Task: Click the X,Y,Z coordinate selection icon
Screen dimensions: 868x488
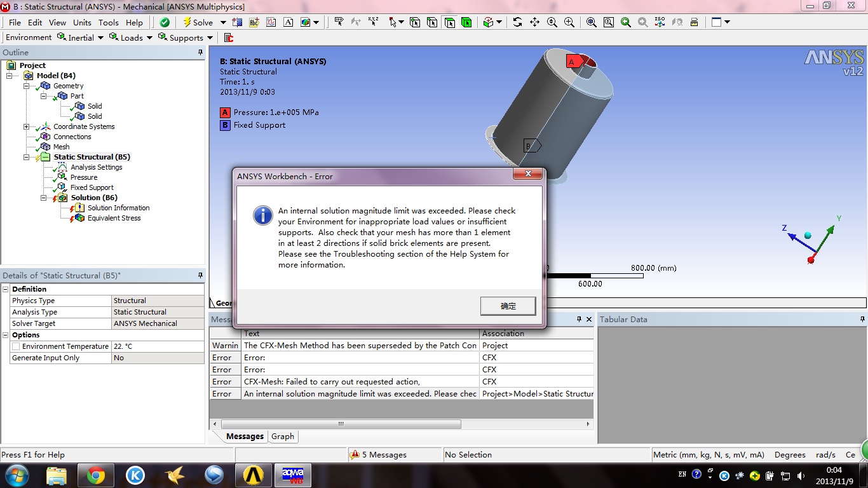Action: (374, 22)
